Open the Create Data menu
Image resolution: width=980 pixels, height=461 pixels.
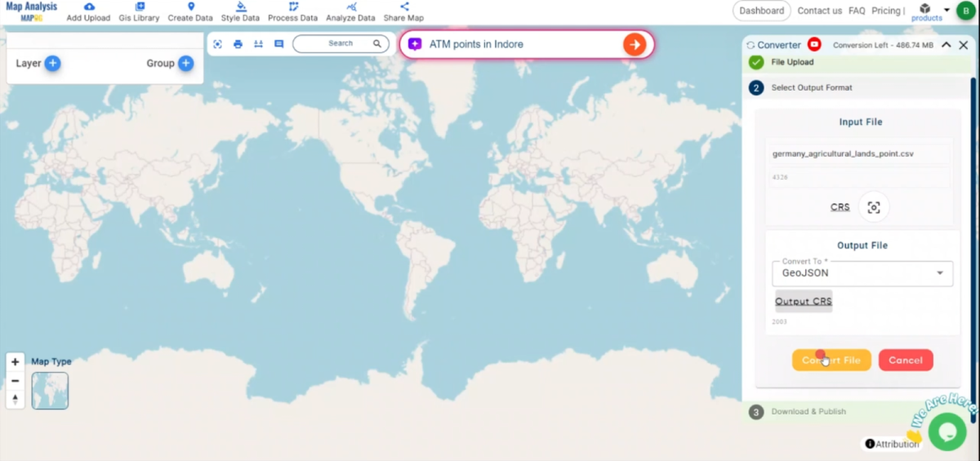pyautogui.click(x=190, y=11)
